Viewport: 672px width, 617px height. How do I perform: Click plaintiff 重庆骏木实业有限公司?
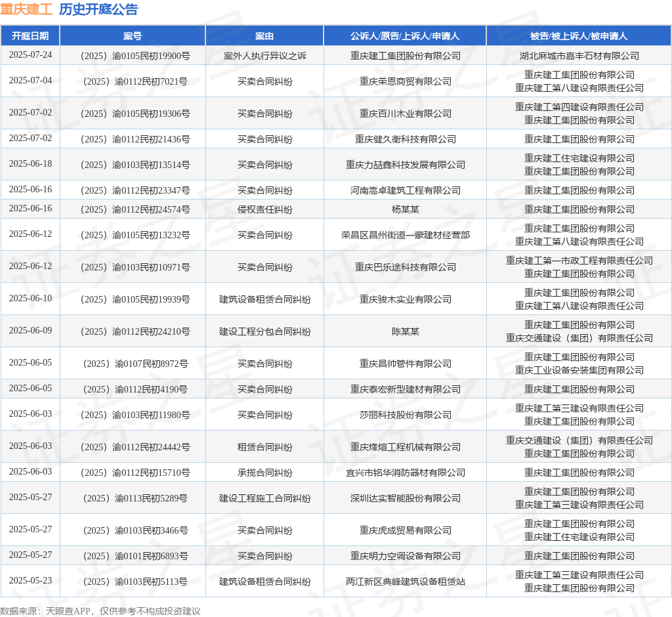tap(406, 299)
